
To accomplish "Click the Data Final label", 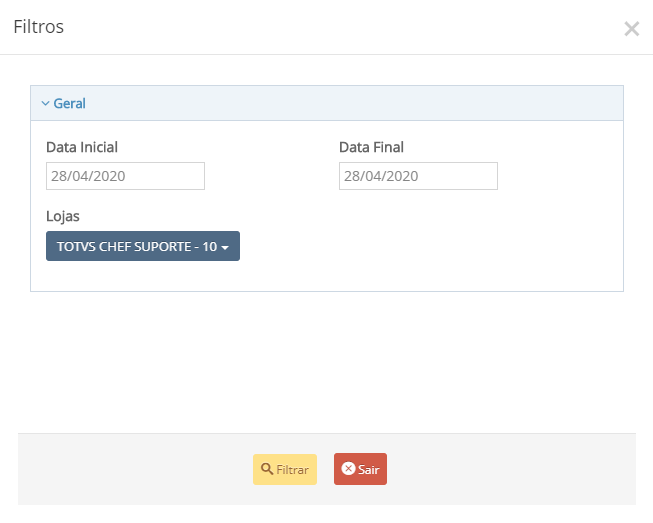I will coord(371,147).
